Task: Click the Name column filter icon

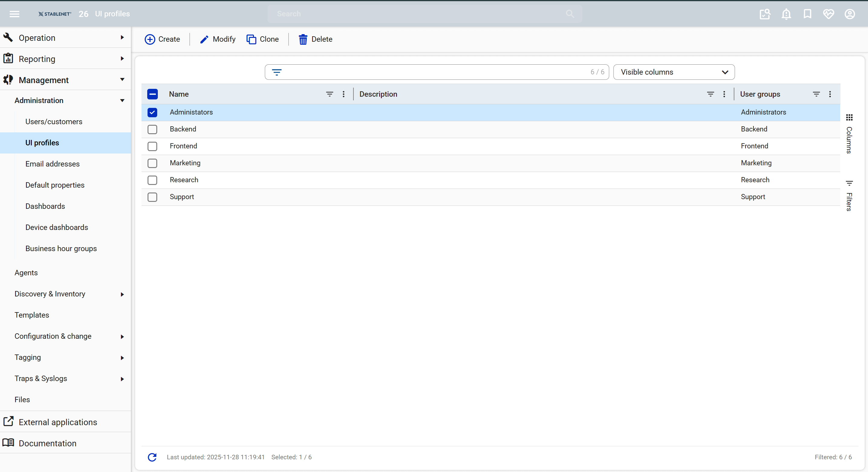Action: [x=330, y=94]
